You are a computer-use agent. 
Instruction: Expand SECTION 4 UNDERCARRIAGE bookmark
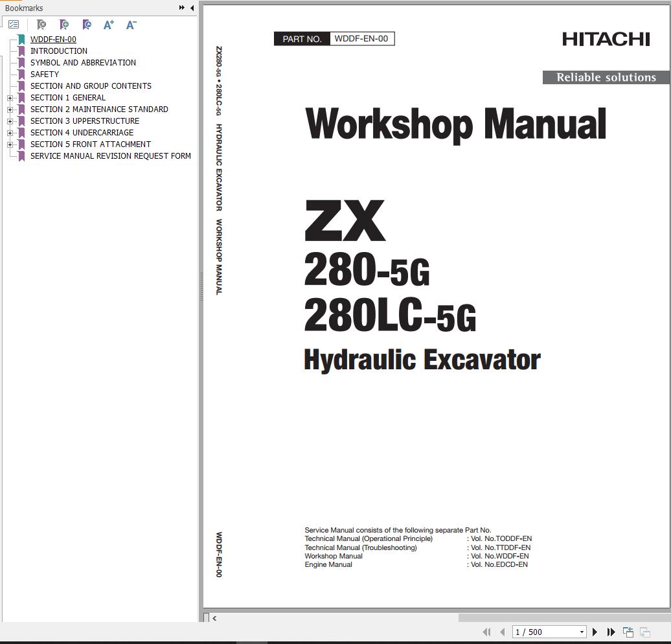point(10,133)
